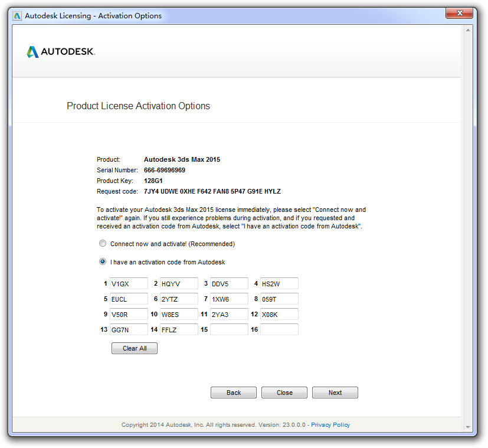Click Product License Activation Options heading
This screenshot has width=488, height=448.
pyautogui.click(x=138, y=106)
